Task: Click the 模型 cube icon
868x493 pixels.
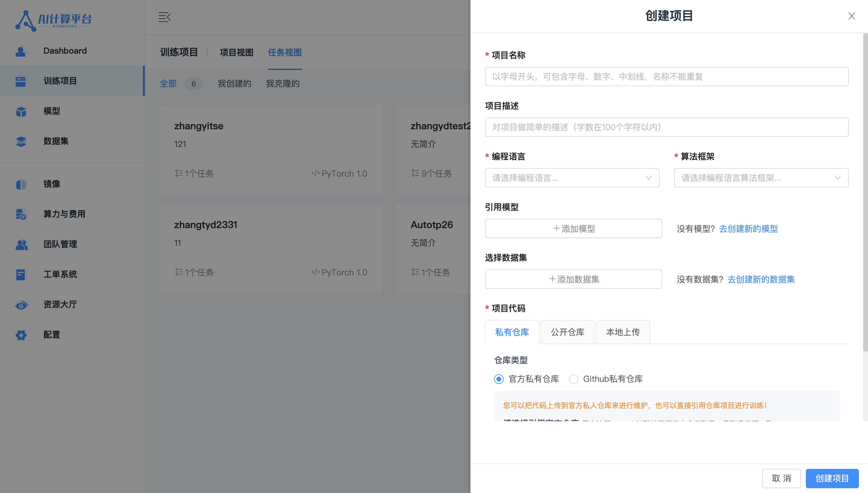Action: coord(21,111)
